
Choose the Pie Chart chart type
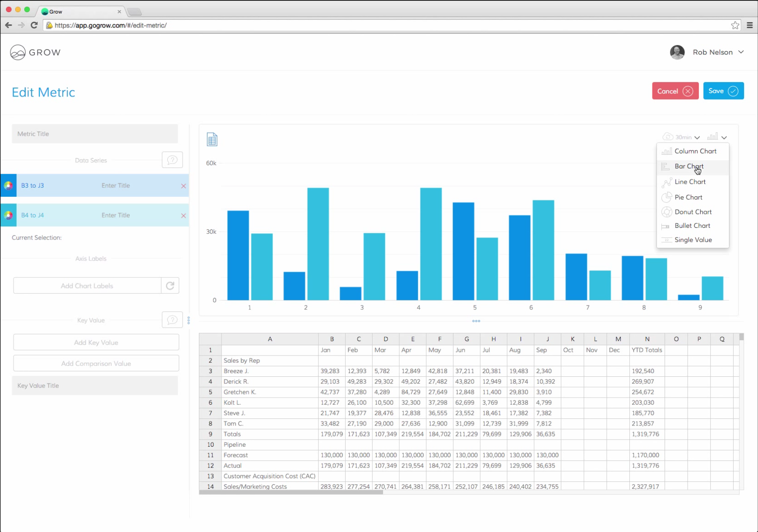(x=688, y=197)
